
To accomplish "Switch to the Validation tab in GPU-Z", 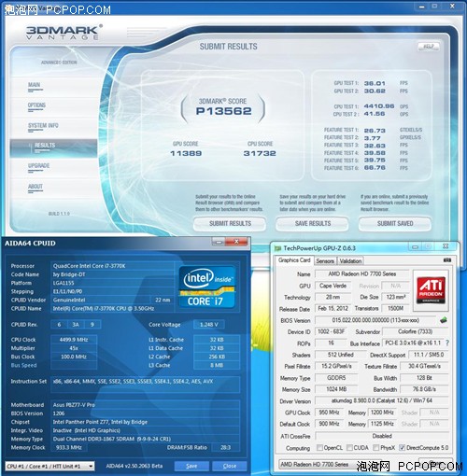I will 350,261.
